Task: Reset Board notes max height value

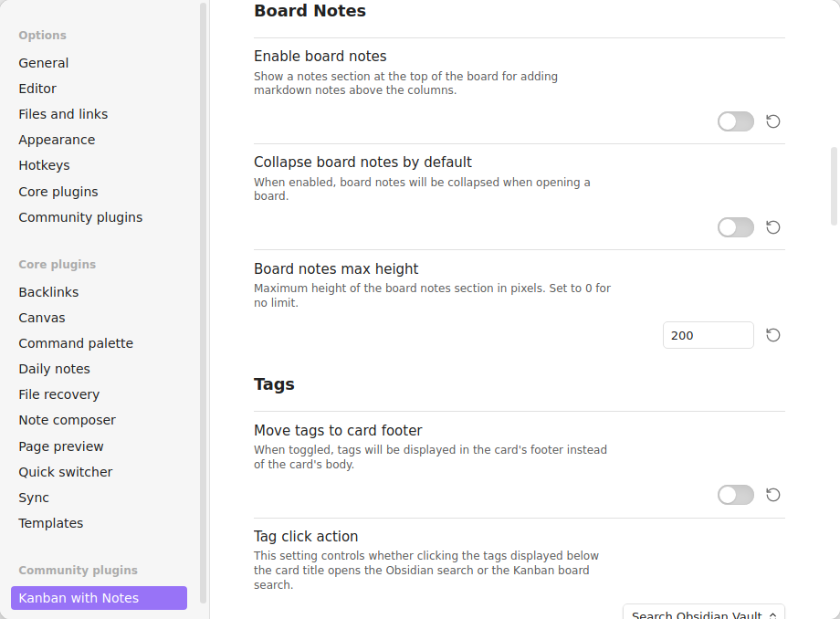Action: pos(772,335)
